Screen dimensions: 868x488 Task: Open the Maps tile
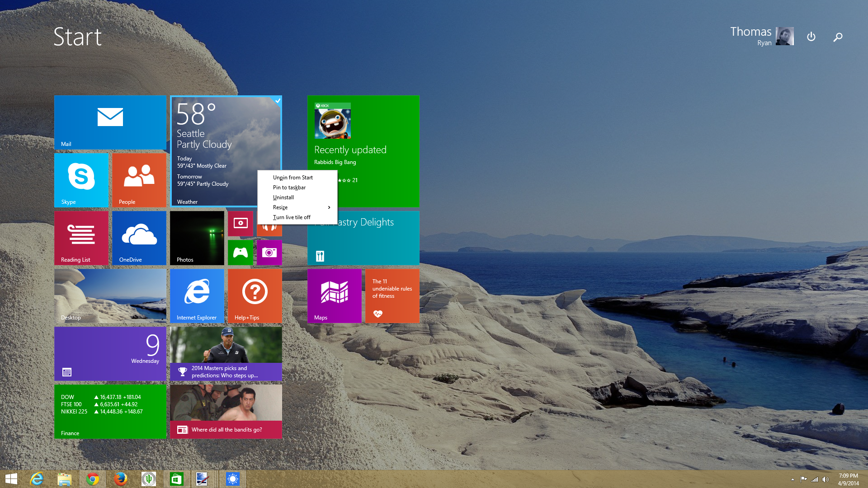(x=335, y=296)
